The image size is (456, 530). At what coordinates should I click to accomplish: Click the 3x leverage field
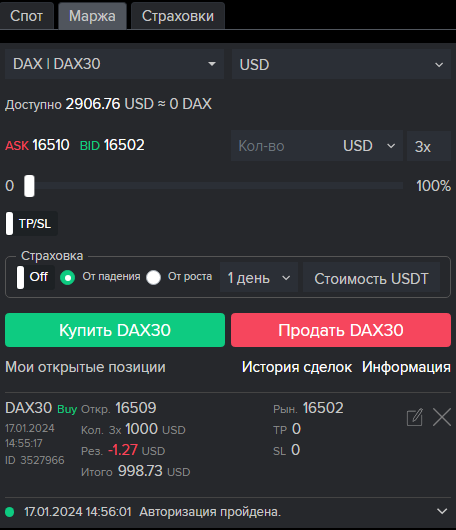(429, 146)
